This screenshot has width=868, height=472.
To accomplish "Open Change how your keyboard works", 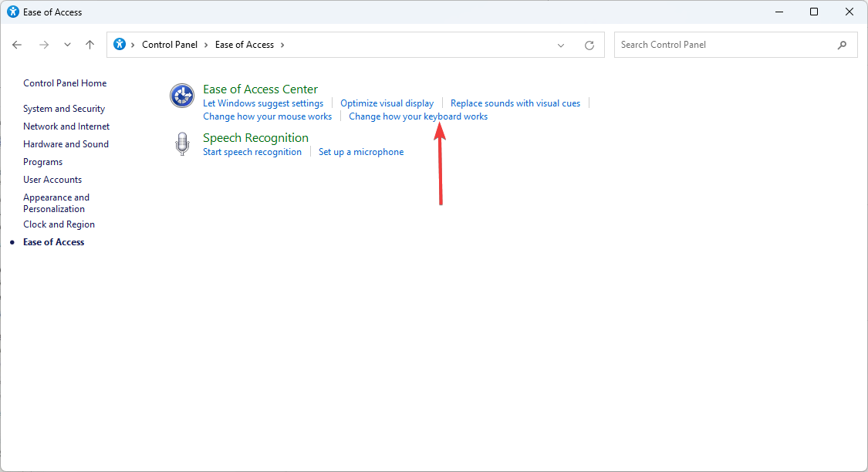I will click(418, 116).
